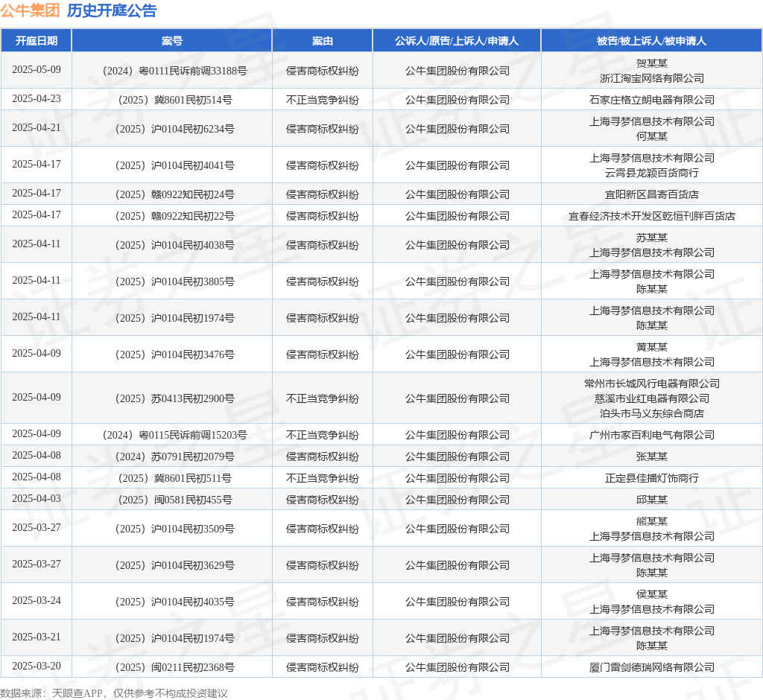Click the date 2025-03-21

[x=37, y=637]
